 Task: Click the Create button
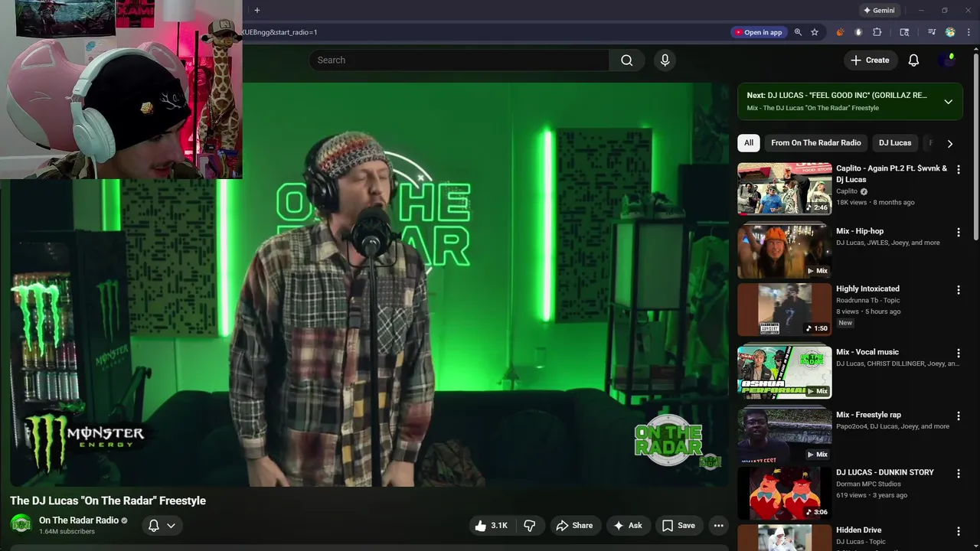(870, 60)
